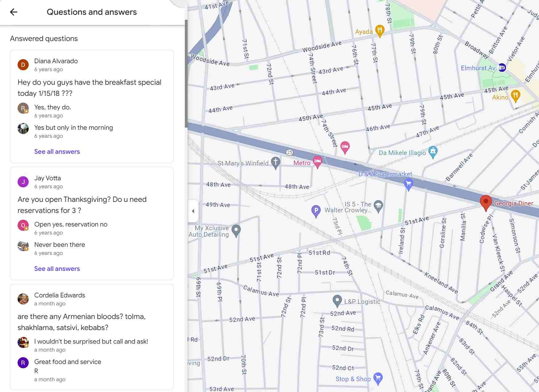Select the My Xclusive Auto Detailing pin
The image size is (539, 392).
tap(236, 229)
